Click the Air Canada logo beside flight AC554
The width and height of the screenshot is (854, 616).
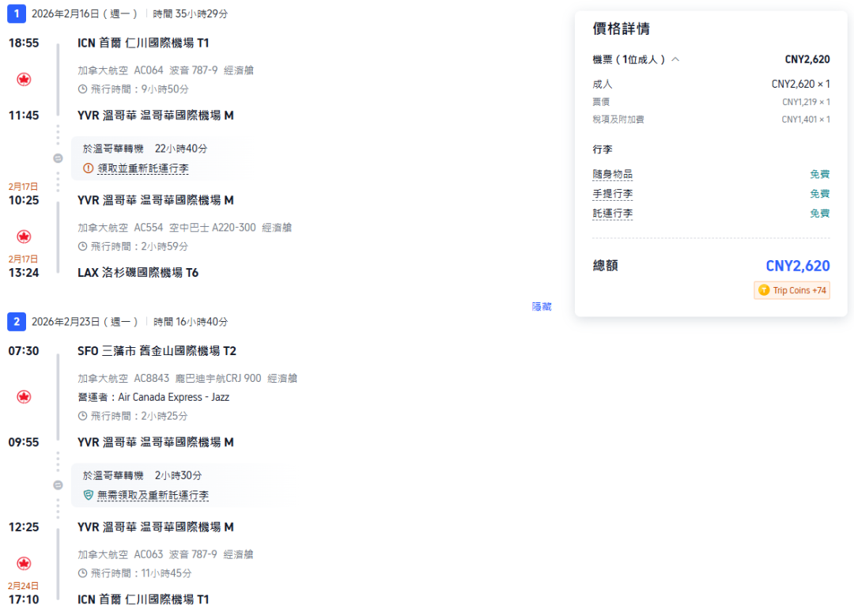tap(24, 236)
